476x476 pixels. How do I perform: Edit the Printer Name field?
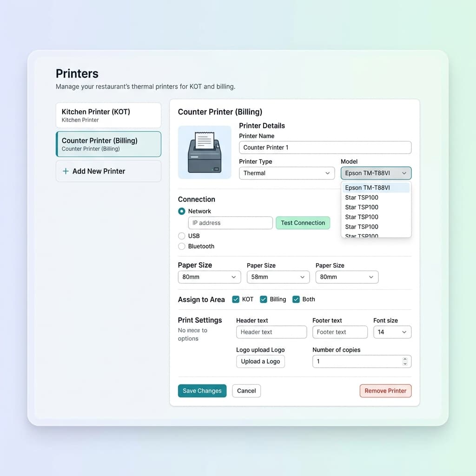click(325, 147)
